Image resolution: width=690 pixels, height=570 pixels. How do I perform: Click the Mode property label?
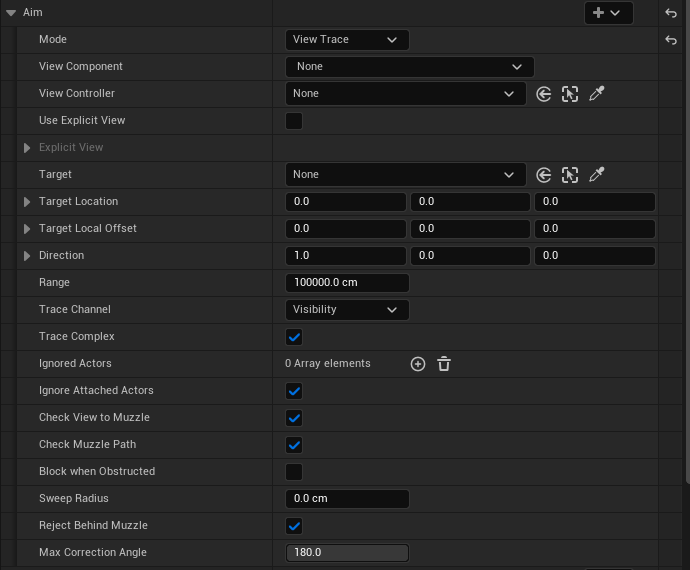[53, 40]
